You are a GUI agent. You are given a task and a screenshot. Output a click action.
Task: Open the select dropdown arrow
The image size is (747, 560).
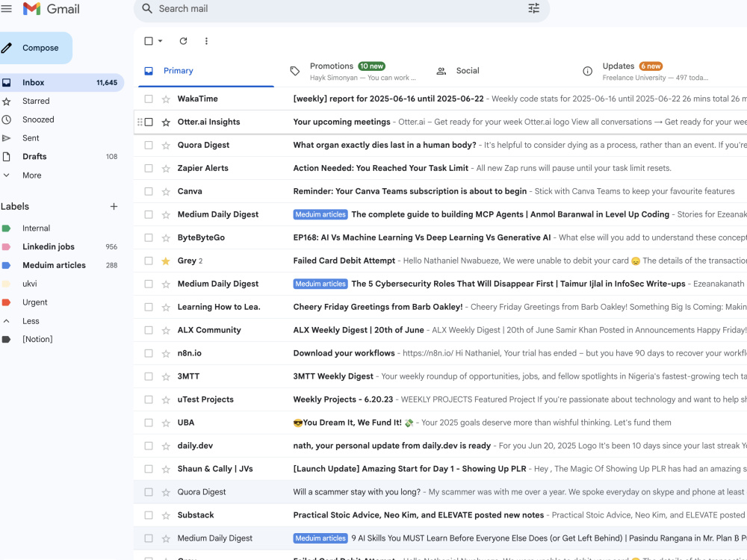click(x=161, y=41)
